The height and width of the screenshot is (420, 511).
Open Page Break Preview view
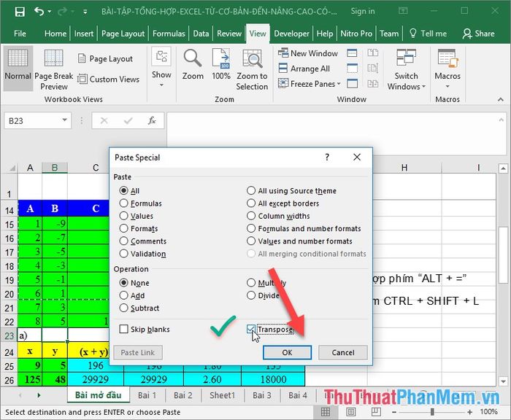click(54, 64)
